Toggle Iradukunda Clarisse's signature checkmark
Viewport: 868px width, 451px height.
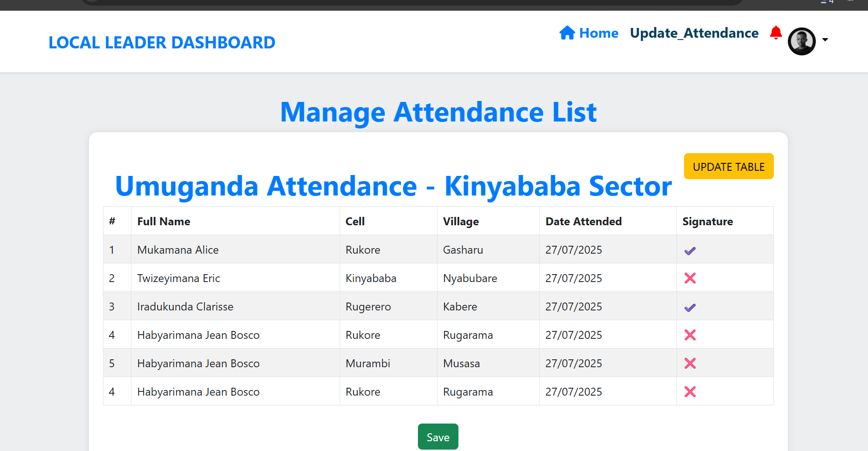[690, 308]
